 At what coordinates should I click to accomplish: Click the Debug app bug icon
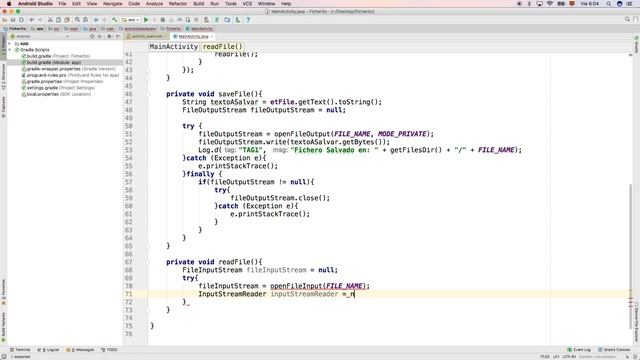[163, 20]
